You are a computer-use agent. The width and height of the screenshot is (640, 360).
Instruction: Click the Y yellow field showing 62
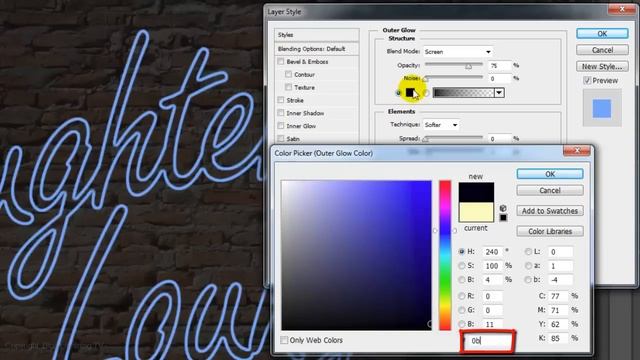[558, 324]
